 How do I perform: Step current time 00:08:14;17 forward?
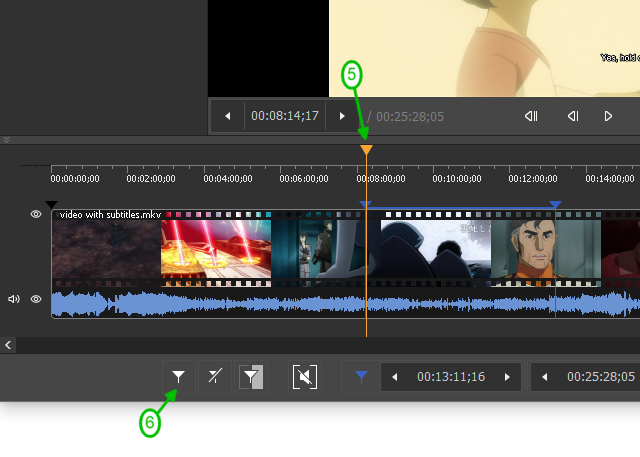342,116
